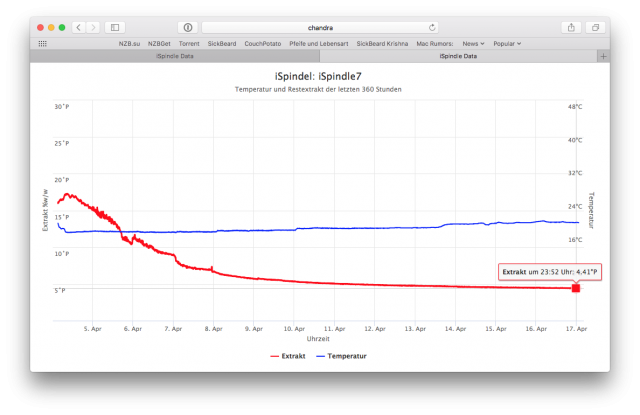Image resolution: width=640 pixels, height=415 pixels.
Task: Click the address bar showing chandra
Action: [x=316, y=27]
